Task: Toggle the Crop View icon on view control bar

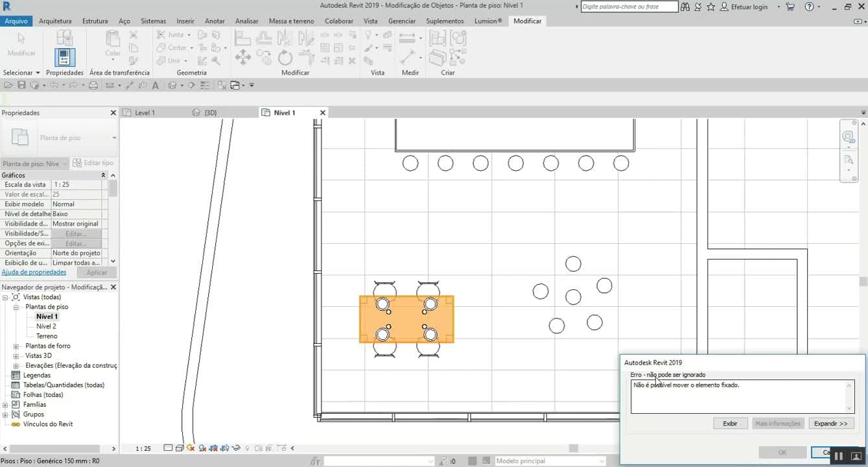Action: [x=213, y=448]
